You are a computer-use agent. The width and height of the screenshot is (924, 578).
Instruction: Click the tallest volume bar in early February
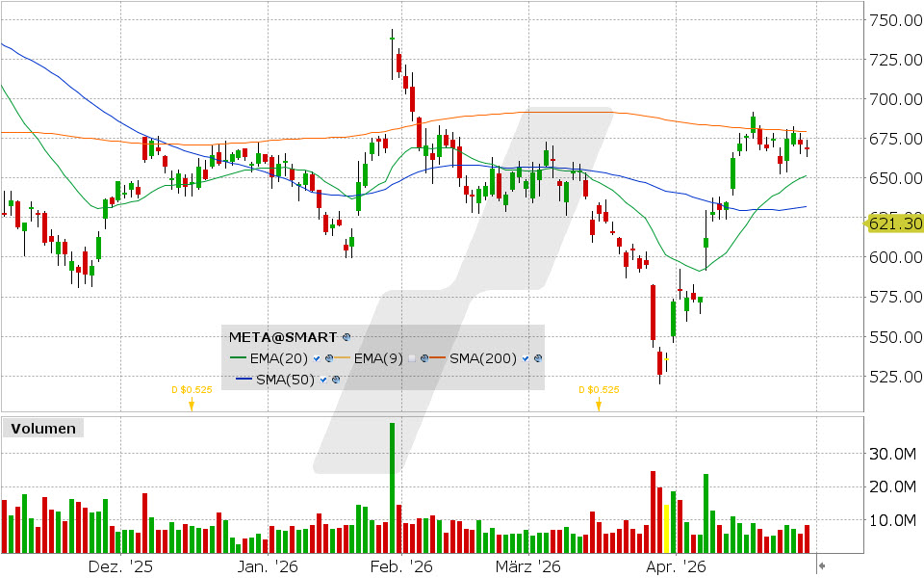(393, 487)
